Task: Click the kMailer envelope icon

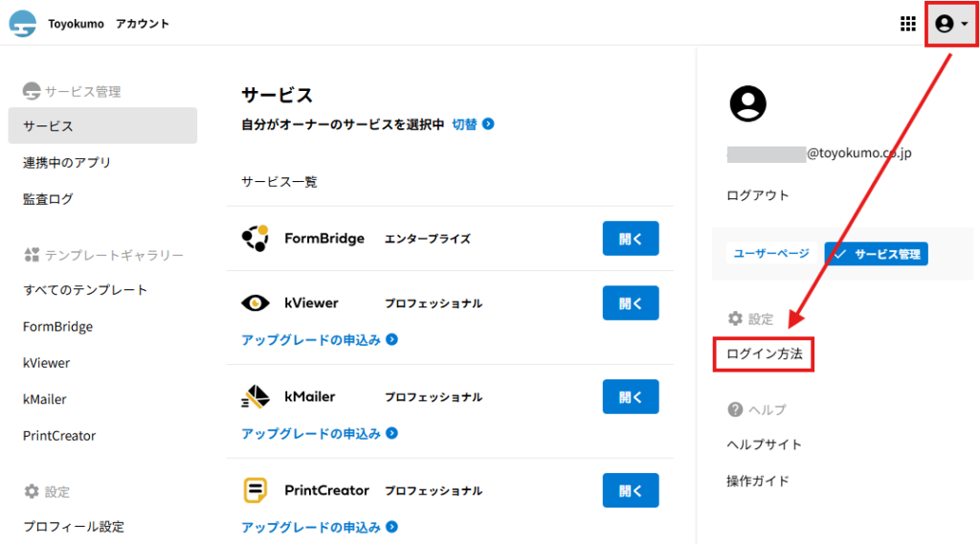Action: [x=256, y=397]
